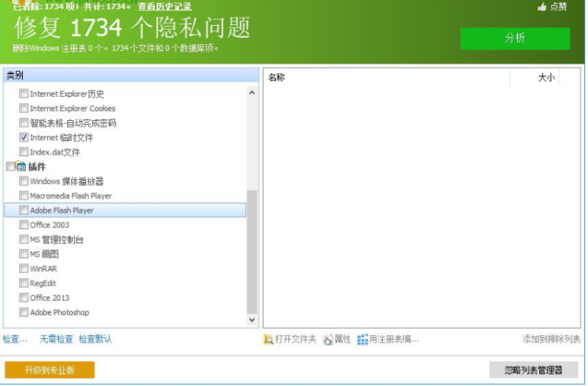The height and width of the screenshot is (386, 588).
Task: Click 升级到专业版 button
Action: tap(49, 370)
